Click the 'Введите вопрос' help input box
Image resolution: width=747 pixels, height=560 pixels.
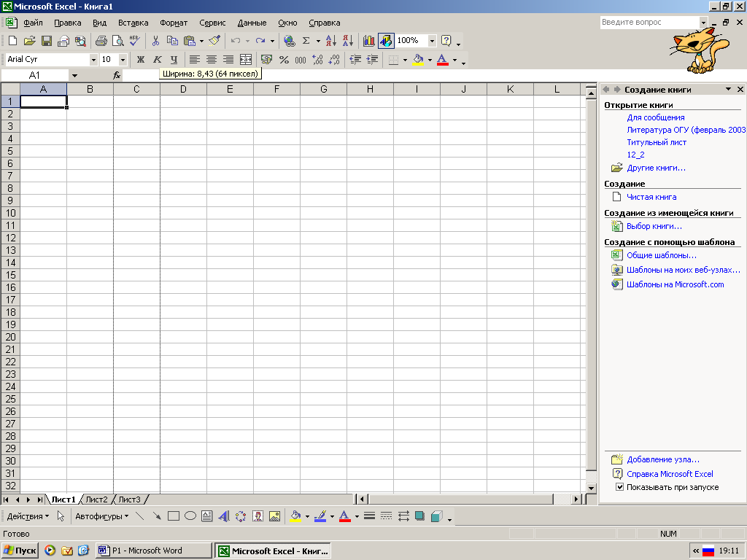[x=650, y=23]
